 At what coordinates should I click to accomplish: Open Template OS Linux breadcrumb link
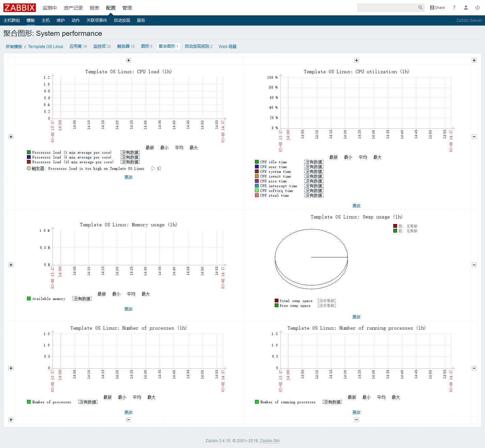point(46,47)
